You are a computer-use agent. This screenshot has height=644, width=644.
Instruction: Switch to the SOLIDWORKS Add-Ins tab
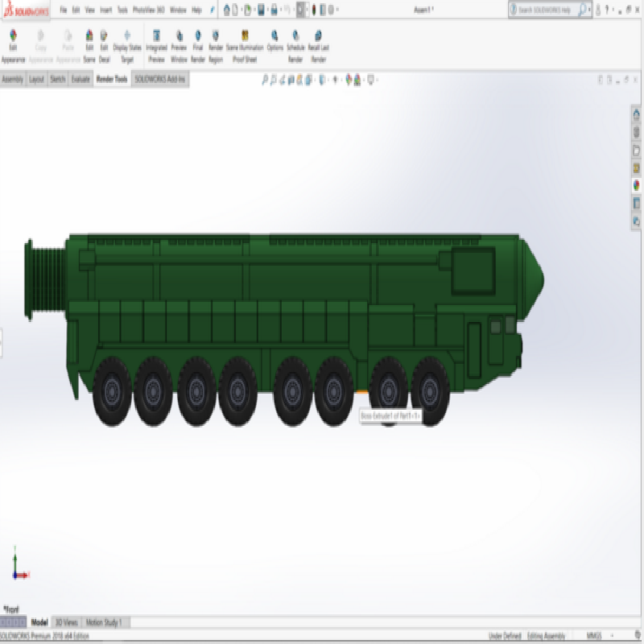(x=160, y=79)
